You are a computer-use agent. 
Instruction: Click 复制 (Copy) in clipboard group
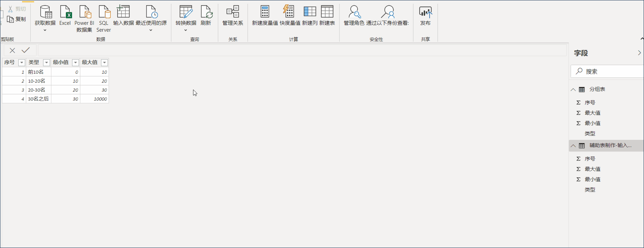[x=17, y=19]
